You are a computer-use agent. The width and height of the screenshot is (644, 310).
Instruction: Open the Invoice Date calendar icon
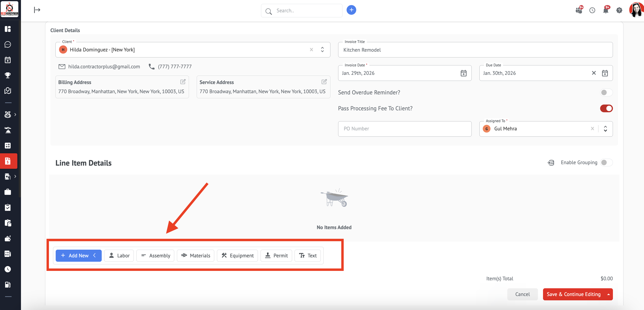463,73
